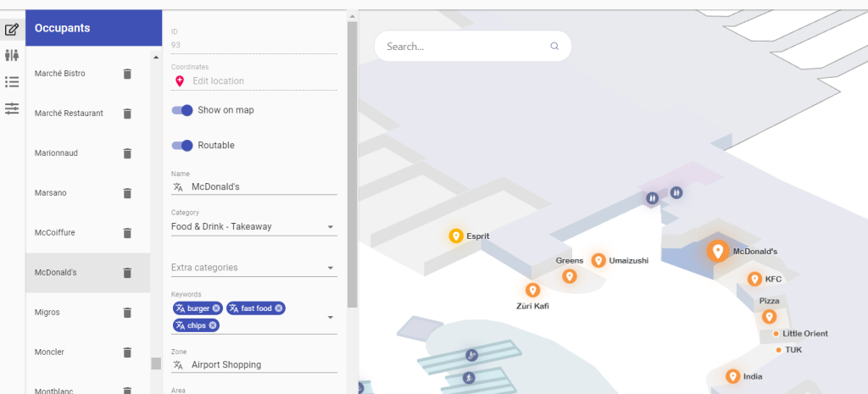This screenshot has width=868, height=394.
Task: Remove the fast food keyword chip
Action: tap(278, 308)
